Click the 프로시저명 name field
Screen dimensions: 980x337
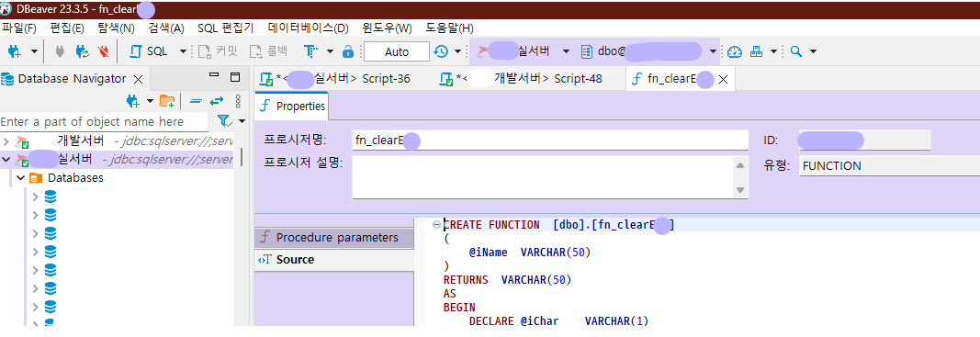click(x=550, y=140)
